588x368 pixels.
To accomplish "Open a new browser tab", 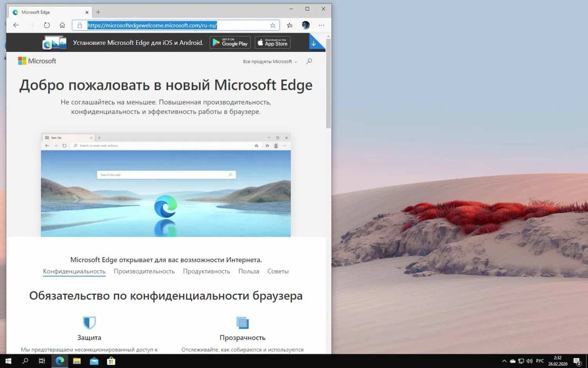I will (x=98, y=12).
